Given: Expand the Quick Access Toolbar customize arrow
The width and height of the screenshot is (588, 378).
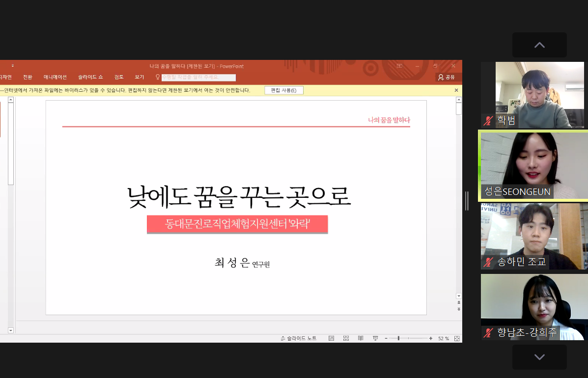Looking at the screenshot, I should coord(13,66).
